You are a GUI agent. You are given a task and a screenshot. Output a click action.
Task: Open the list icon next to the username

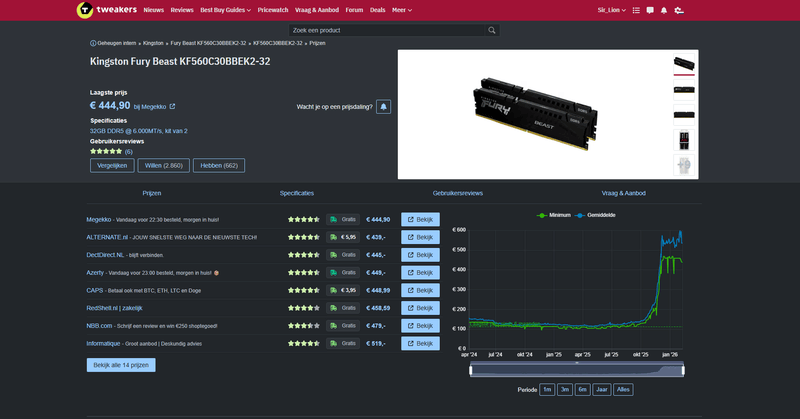pyautogui.click(x=634, y=10)
